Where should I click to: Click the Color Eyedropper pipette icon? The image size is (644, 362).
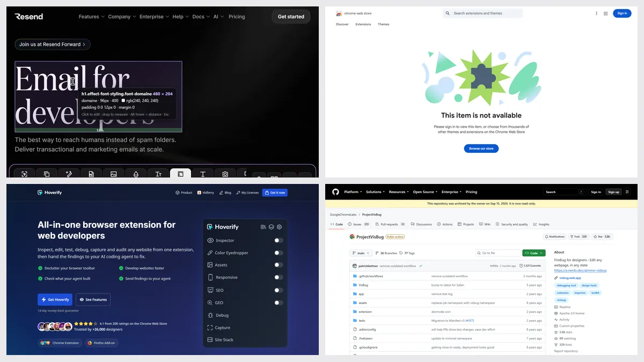coord(210,253)
